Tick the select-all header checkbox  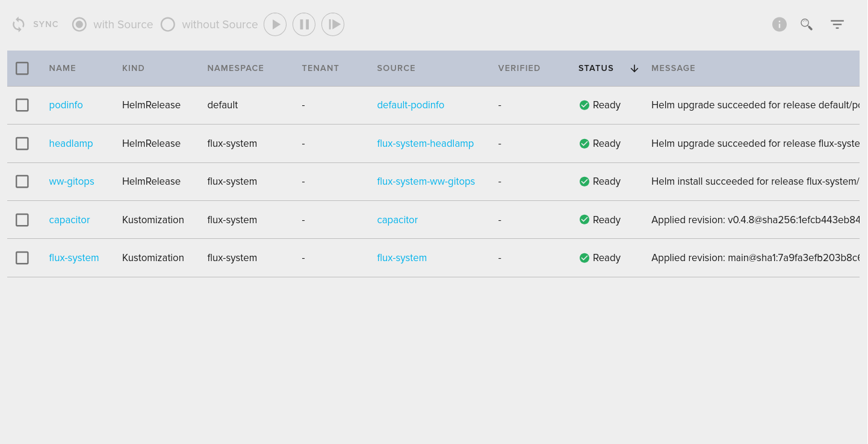pyautogui.click(x=22, y=69)
